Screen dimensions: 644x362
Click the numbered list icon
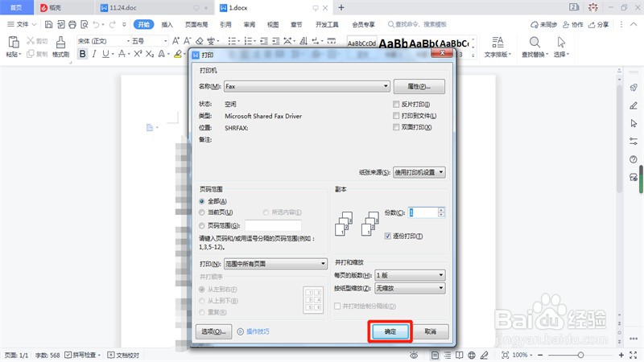(248, 41)
